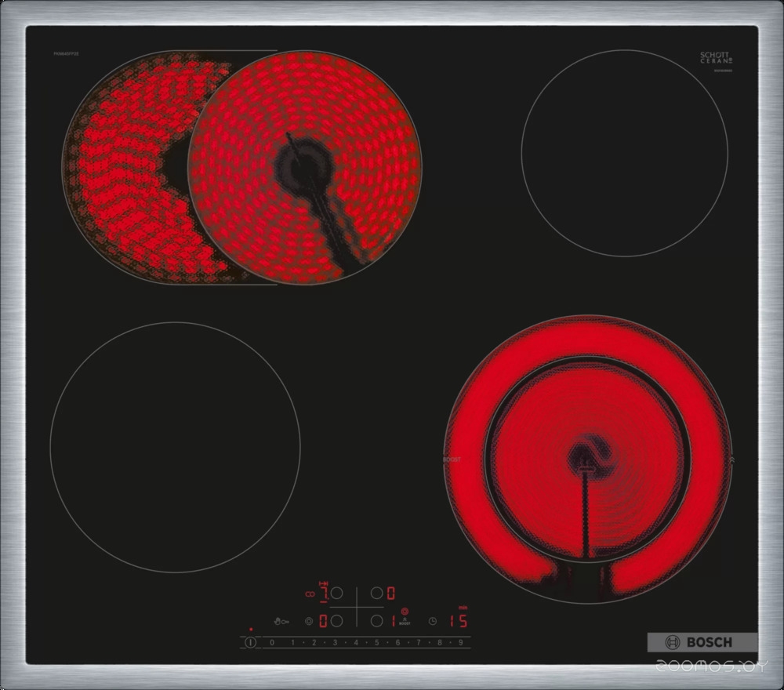
Task: Set the power slider to level 0
Action: tap(272, 642)
